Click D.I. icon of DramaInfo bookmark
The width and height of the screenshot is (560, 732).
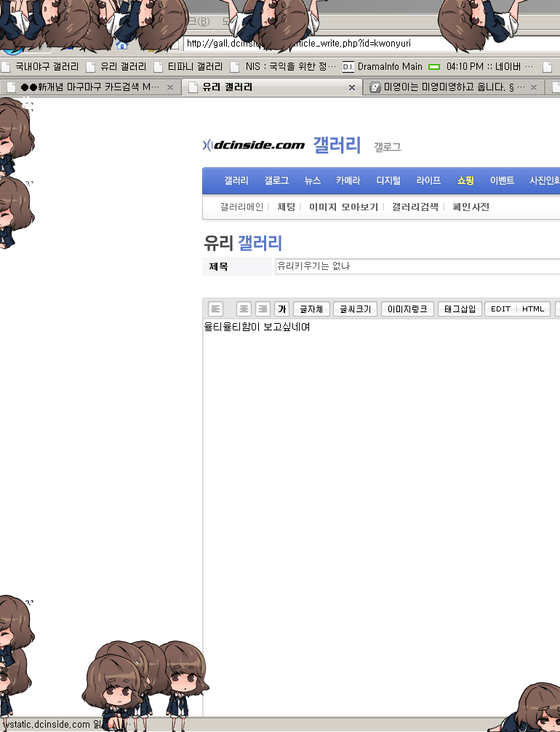coord(348,67)
